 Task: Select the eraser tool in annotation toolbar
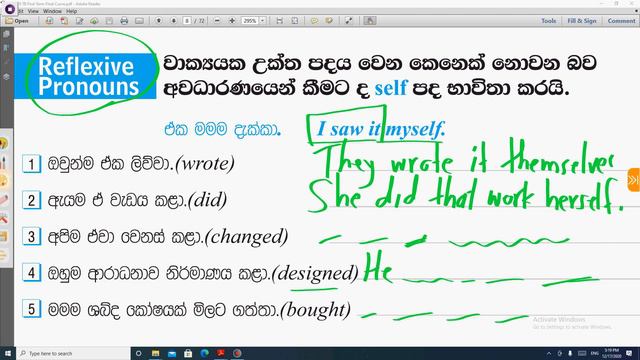tap(4, 200)
